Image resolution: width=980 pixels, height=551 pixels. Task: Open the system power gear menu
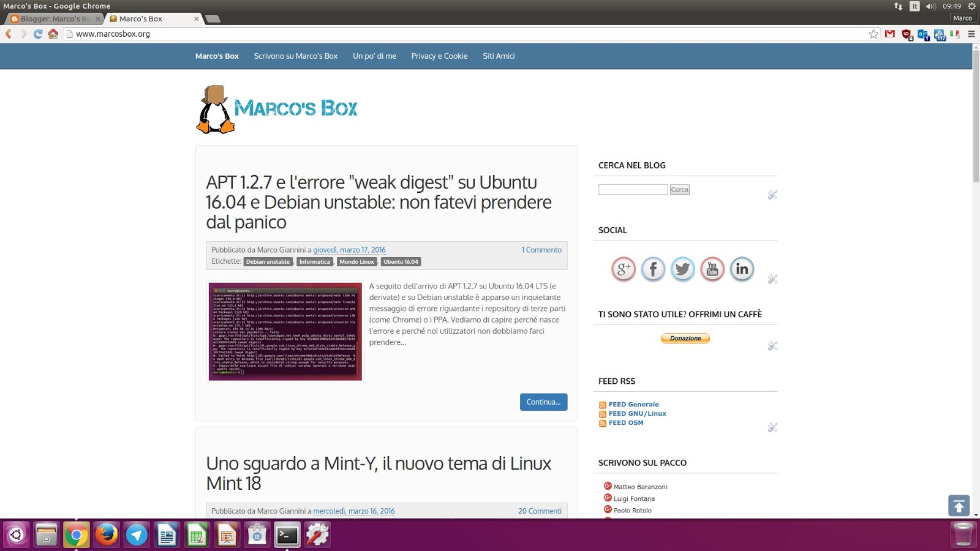(x=971, y=6)
